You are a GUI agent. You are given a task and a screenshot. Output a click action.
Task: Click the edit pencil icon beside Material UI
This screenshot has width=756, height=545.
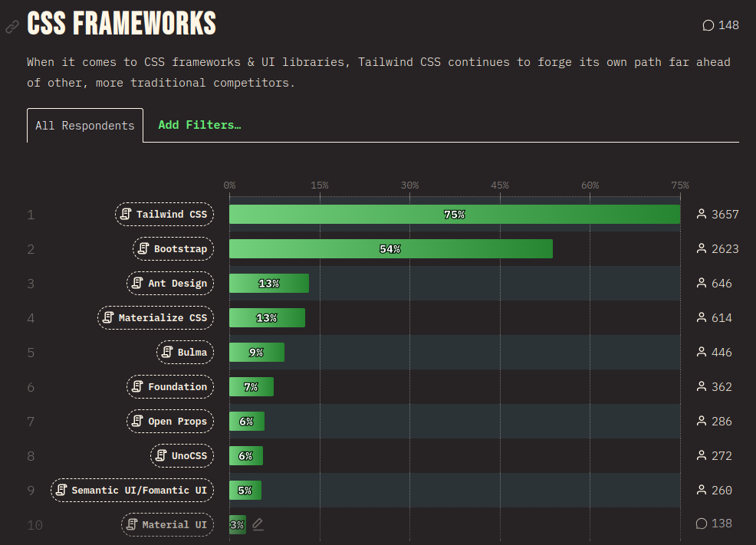258,524
